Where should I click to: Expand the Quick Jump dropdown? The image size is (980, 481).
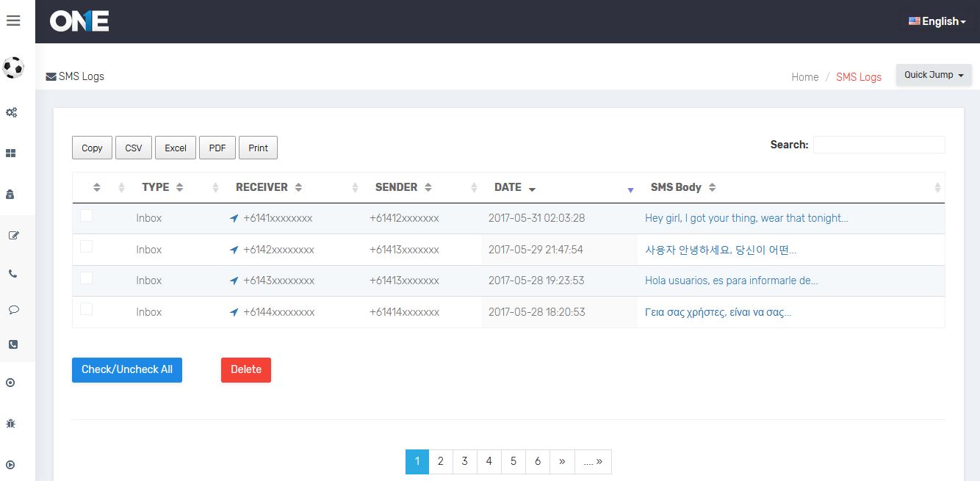coord(933,75)
